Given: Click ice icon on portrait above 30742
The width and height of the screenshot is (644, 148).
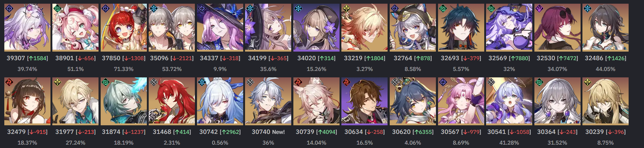Looking at the screenshot, I should (x=202, y=82).
